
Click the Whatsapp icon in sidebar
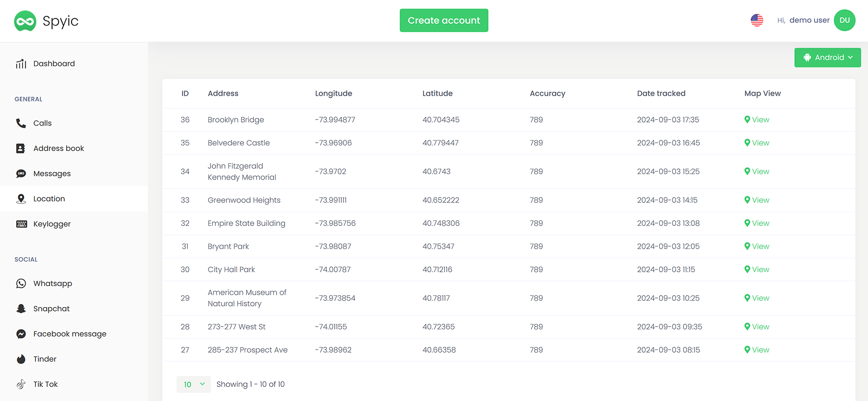coord(21,283)
